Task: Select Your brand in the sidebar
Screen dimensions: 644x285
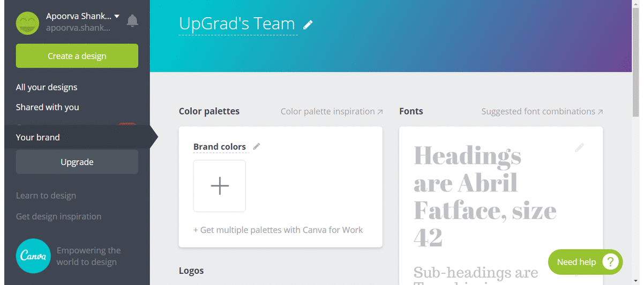Action: click(38, 137)
